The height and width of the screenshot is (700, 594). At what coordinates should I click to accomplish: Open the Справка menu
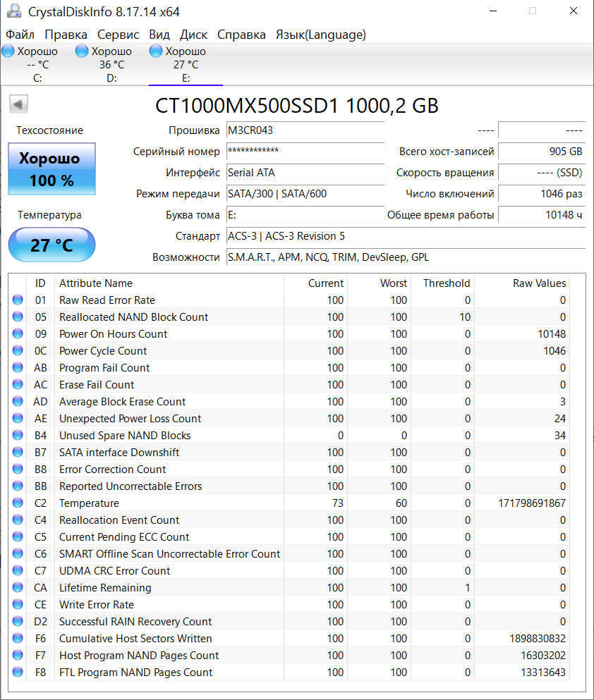click(x=241, y=35)
